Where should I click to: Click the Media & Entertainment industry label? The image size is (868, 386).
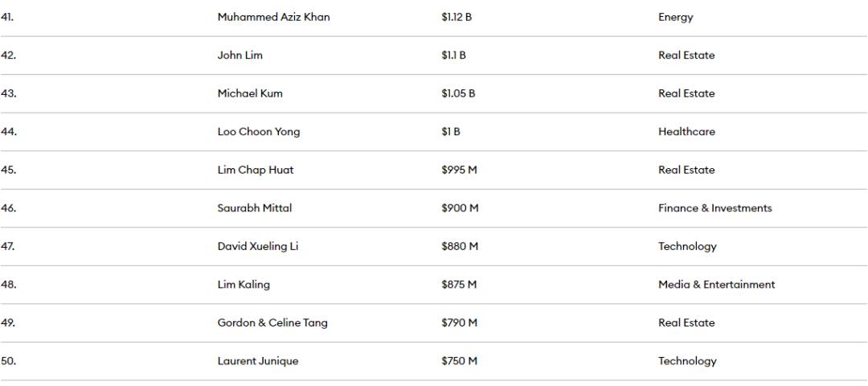(716, 285)
